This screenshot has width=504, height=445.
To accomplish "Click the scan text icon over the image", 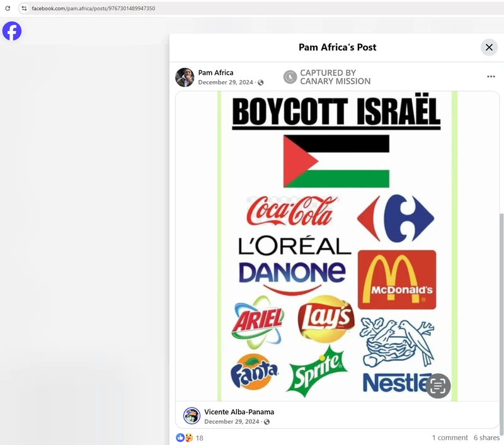I will 438,386.
